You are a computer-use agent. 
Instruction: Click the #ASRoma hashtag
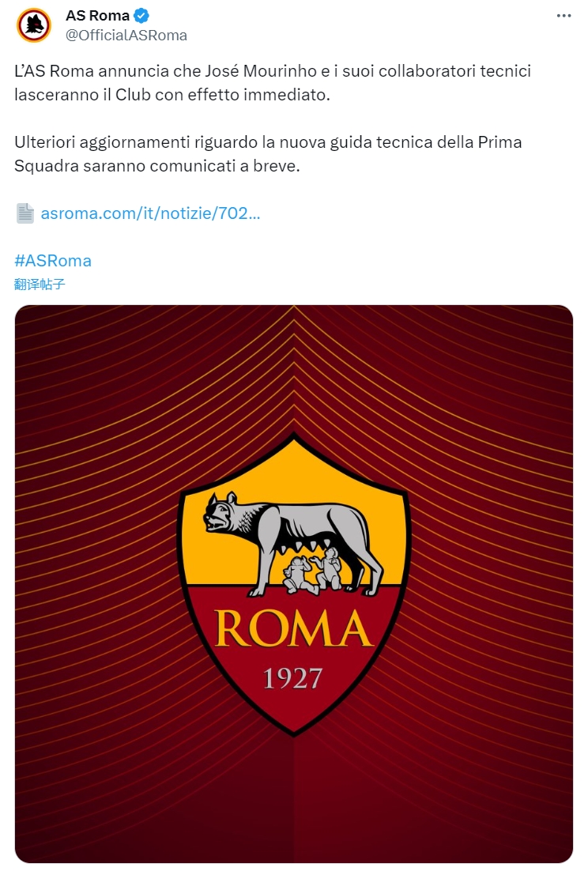[x=53, y=261]
